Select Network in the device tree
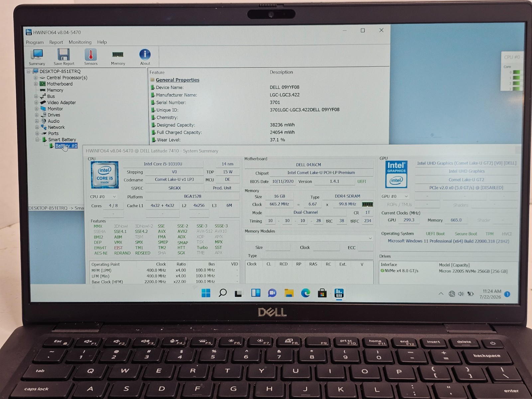532x399 pixels. (56, 127)
